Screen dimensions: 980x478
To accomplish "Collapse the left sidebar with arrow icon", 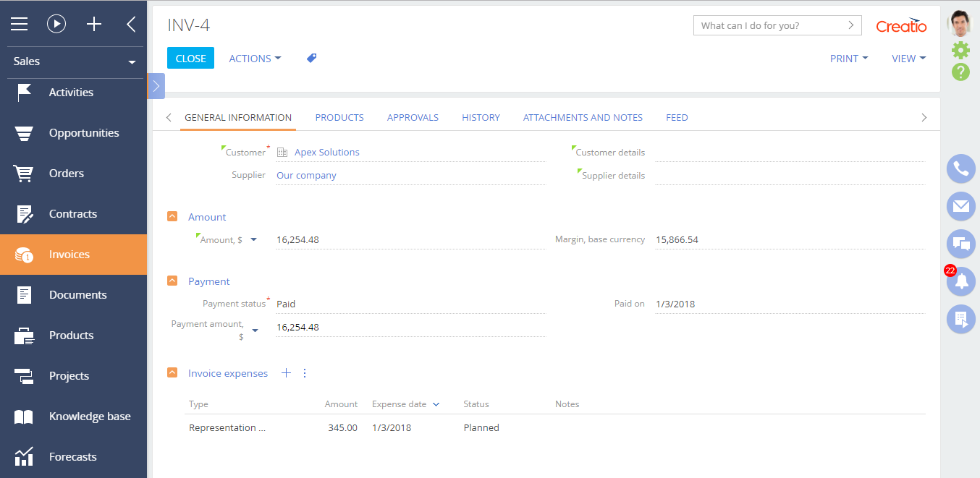I will 131,24.
